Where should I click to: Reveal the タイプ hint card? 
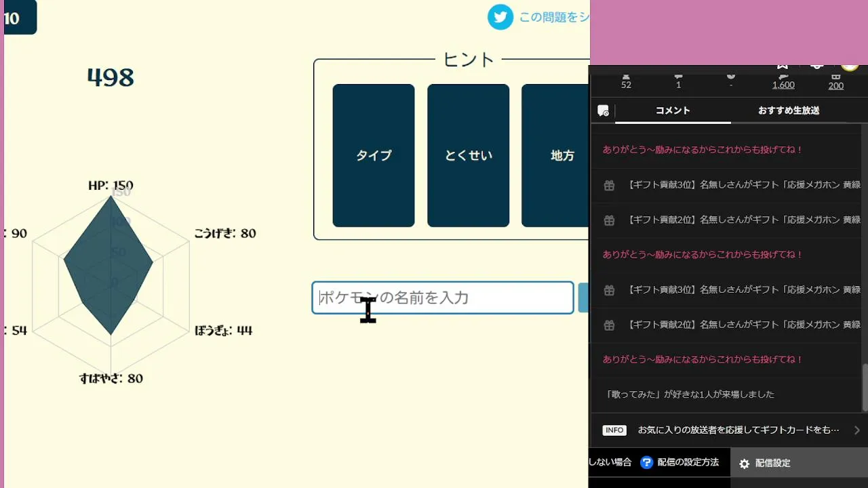click(374, 155)
